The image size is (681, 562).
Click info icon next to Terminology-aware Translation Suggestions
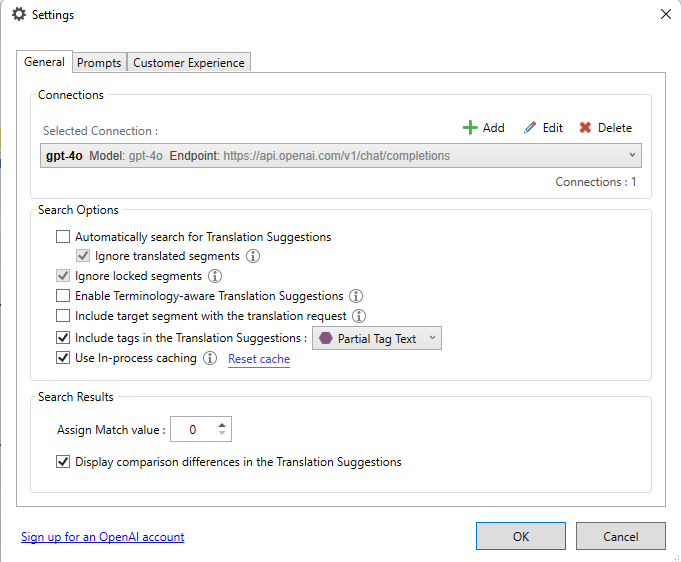pyautogui.click(x=356, y=296)
